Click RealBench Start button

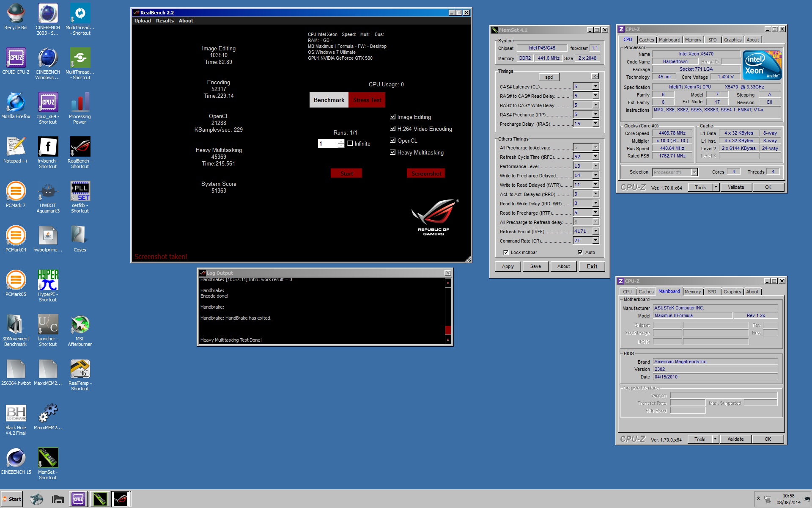pos(346,174)
